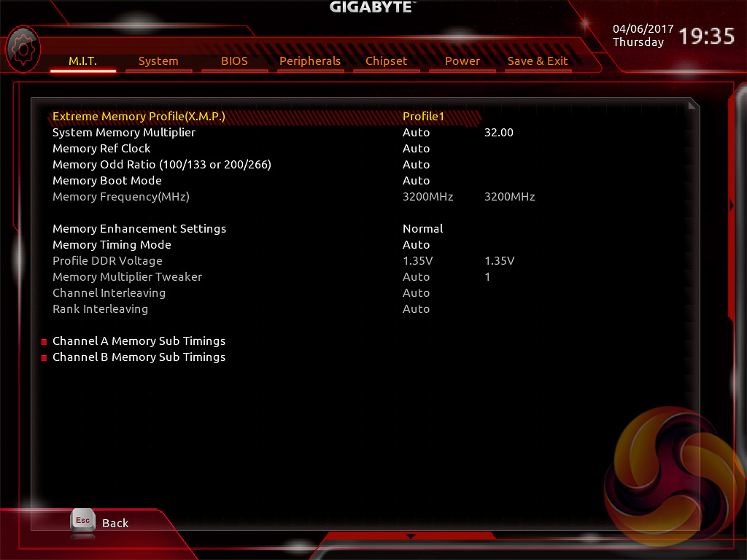Change Memory Timing Mode Auto value
Viewport: 747px width, 560px height.
click(416, 245)
